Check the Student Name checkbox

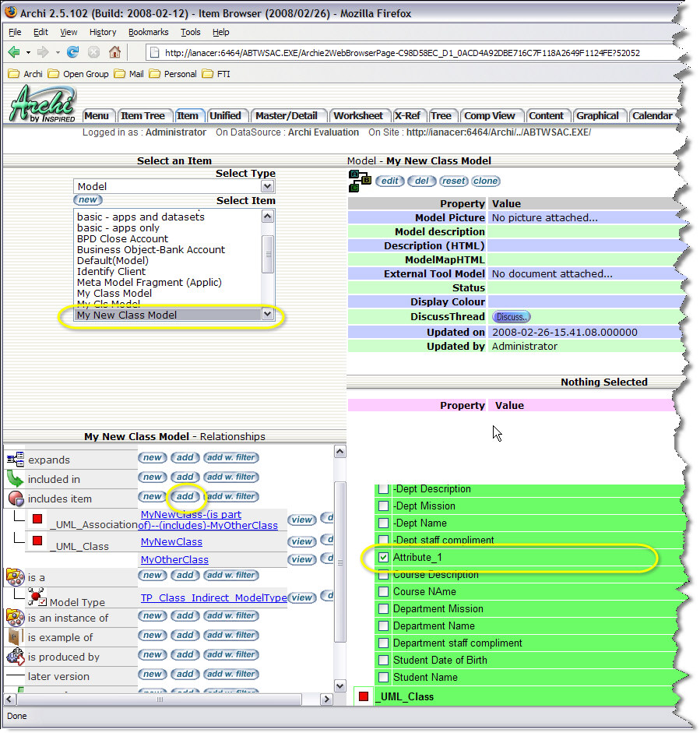click(383, 677)
